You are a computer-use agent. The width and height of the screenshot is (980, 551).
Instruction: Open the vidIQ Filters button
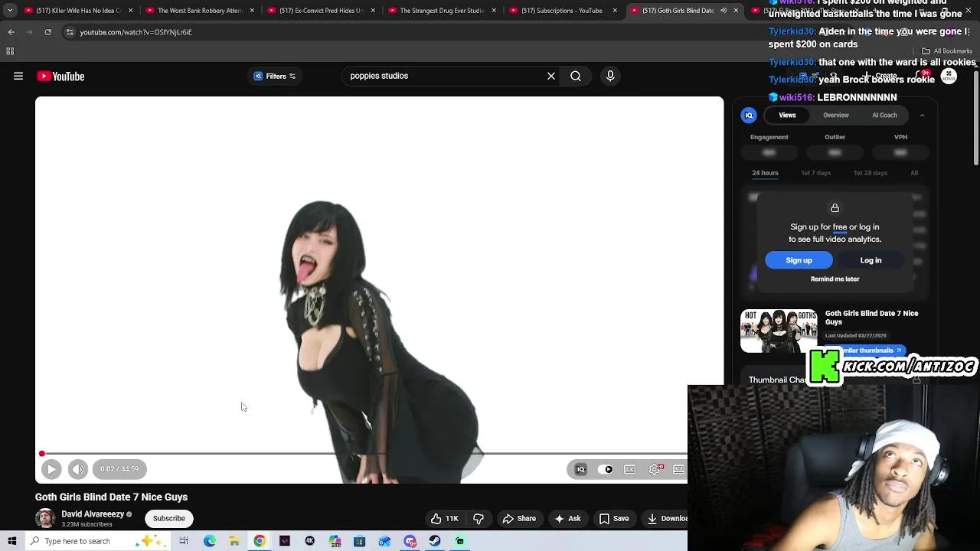tap(275, 76)
